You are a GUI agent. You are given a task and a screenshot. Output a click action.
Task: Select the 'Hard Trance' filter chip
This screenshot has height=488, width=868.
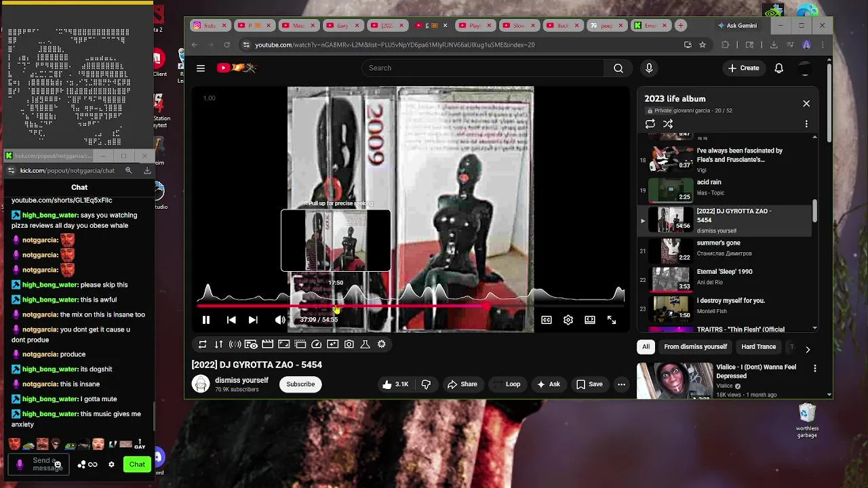click(758, 347)
